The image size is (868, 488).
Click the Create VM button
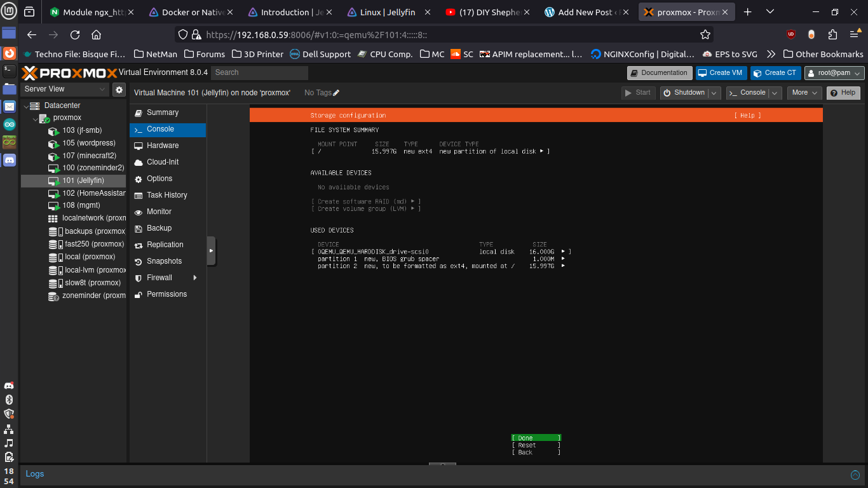[x=721, y=73]
